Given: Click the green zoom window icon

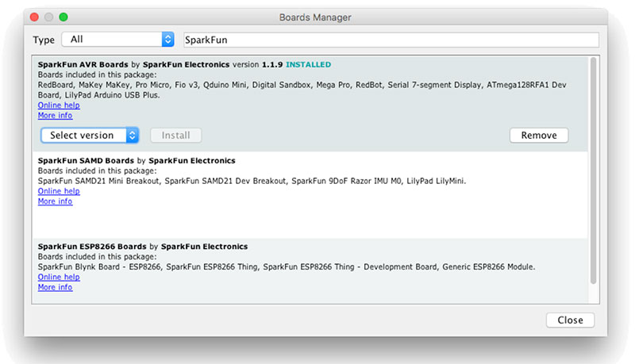Looking at the screenshot, I should [x=63, y=17].
